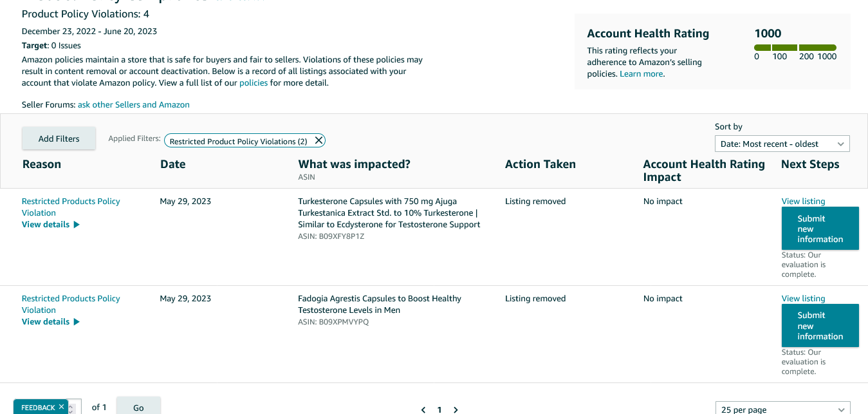Open the 25 per page dropdown

[782, 409]
